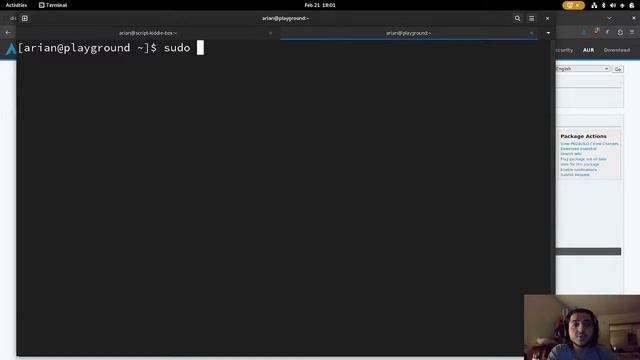Open the terminal hamburger menu
Screen dimensions: 640x360
click(x=531, y=18)
